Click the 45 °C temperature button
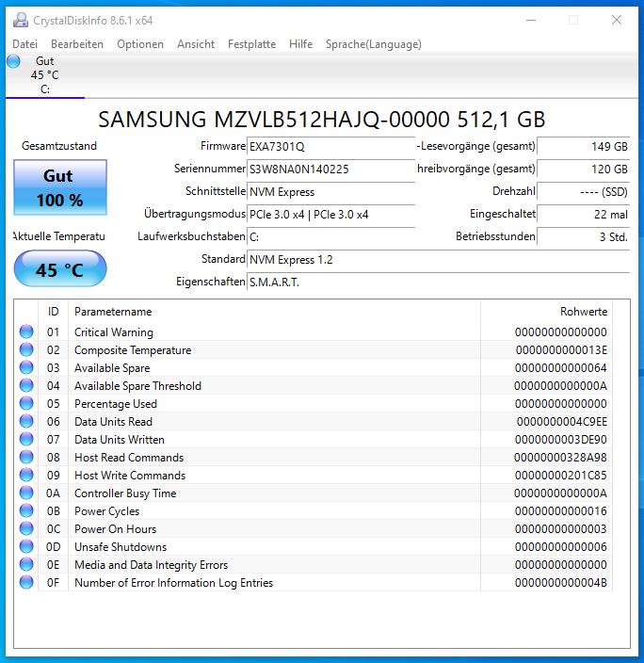This screenshot has height=663, width=644. [x=60, y=269]
